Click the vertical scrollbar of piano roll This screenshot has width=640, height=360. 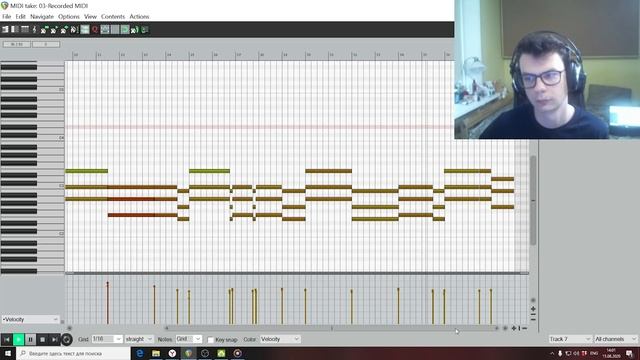533,200
